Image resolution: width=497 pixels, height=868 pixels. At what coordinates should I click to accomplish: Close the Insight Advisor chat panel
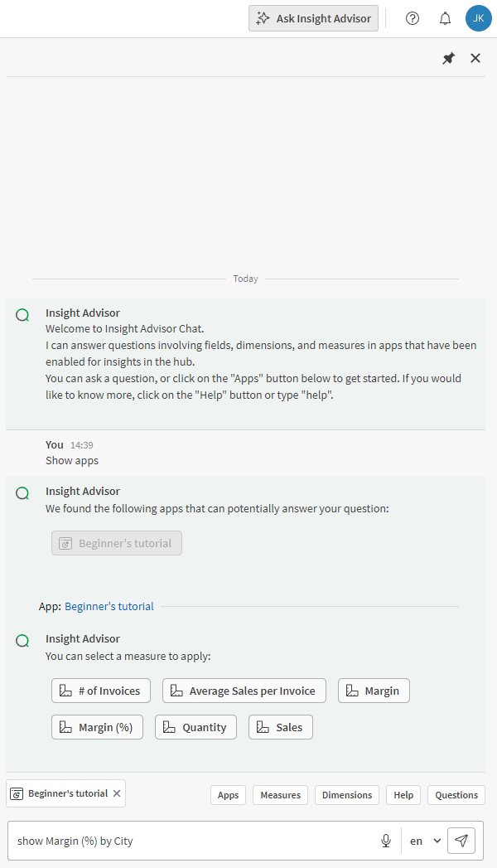click(x=475, y=58)
